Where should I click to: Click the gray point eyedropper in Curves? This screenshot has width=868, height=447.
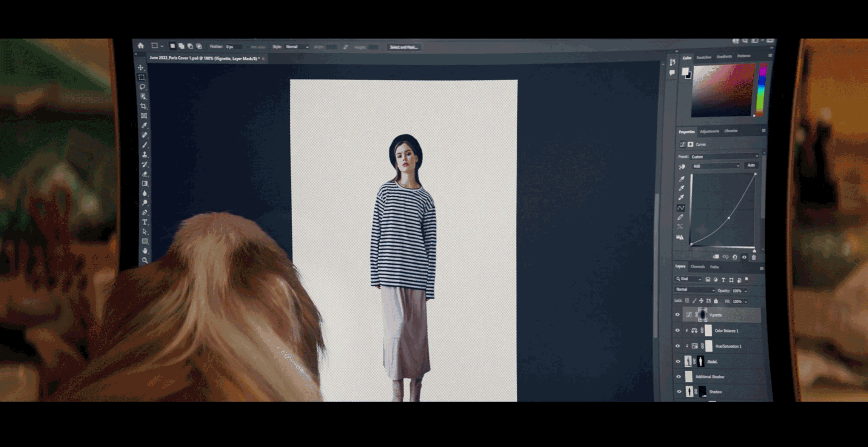682,188
